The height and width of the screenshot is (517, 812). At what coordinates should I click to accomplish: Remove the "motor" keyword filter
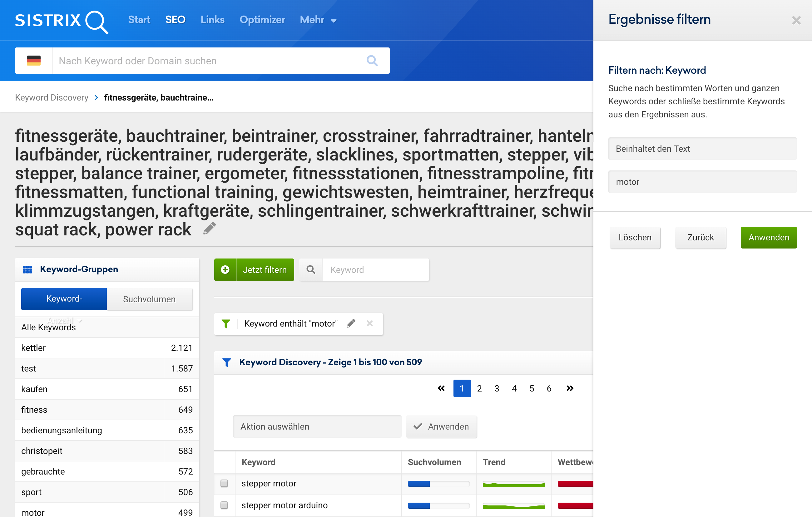point(369,323)
